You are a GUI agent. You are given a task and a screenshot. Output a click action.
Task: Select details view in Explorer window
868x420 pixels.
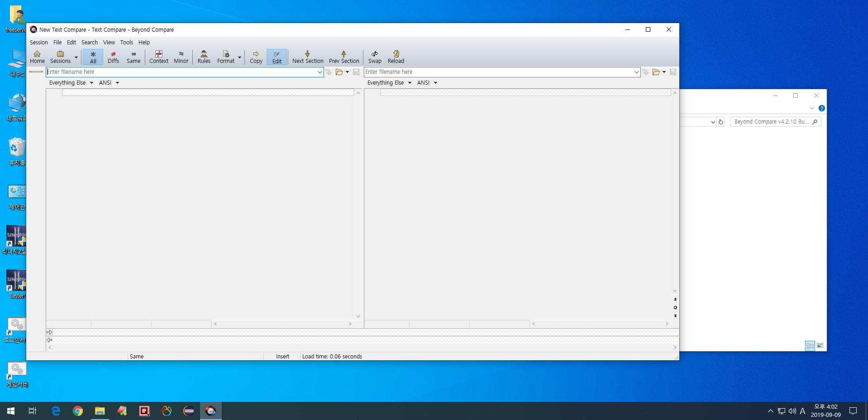[810, 346]
